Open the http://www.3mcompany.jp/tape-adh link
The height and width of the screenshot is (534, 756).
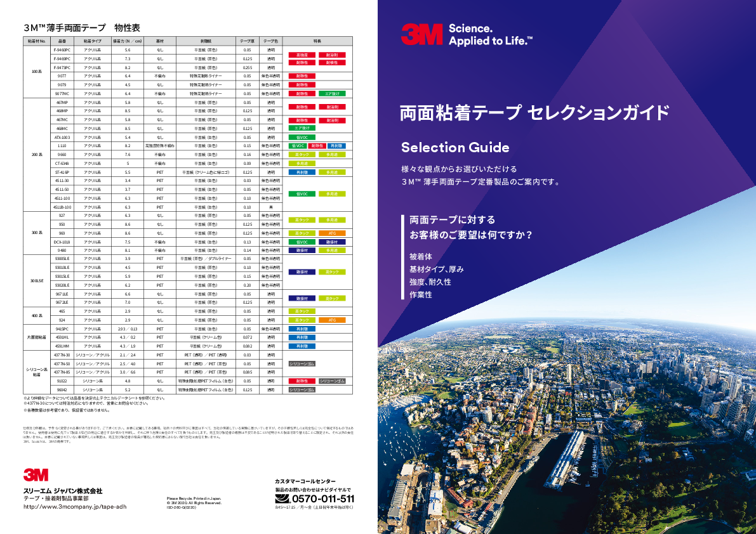pyautogui.click(x=75, y=507)
